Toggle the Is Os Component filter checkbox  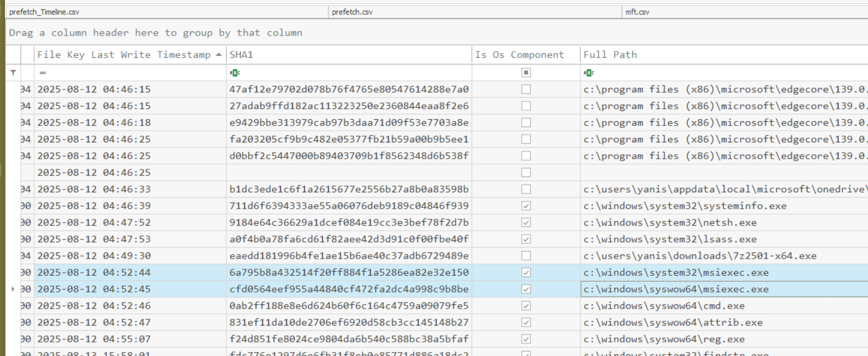[x=526, y=73]
